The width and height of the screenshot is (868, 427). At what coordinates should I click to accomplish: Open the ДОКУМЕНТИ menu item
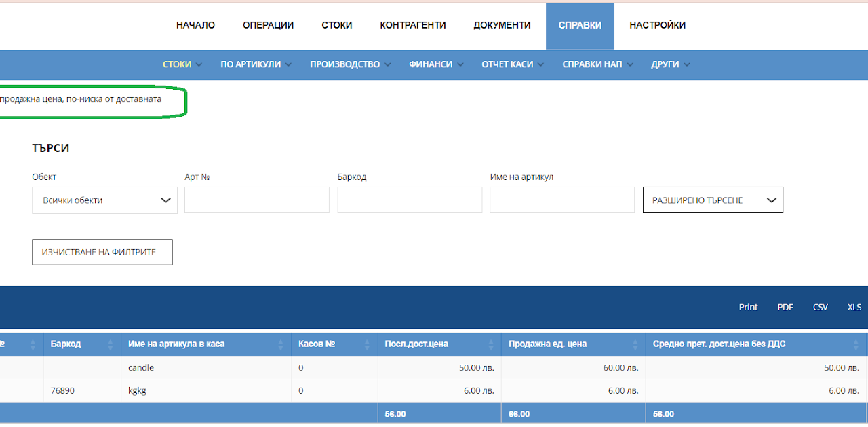click(502, 25)
